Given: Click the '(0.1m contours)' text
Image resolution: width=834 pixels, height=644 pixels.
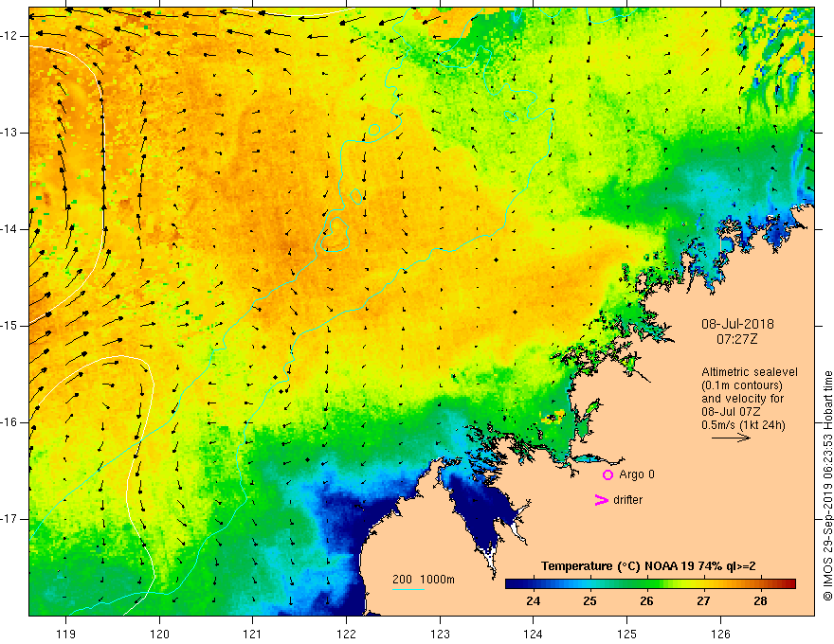Looking at the screenshot, I should click(x=742, y=385).
